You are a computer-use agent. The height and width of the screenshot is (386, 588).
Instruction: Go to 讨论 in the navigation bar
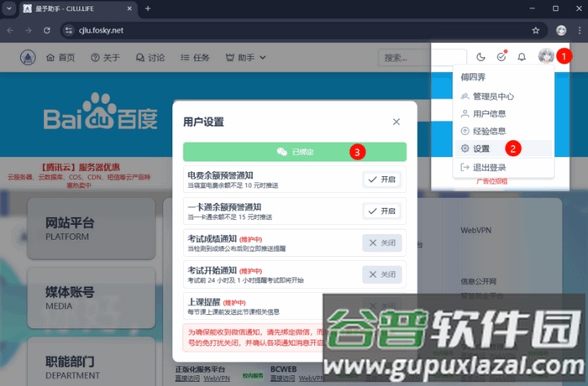click(x=150, y=58)
